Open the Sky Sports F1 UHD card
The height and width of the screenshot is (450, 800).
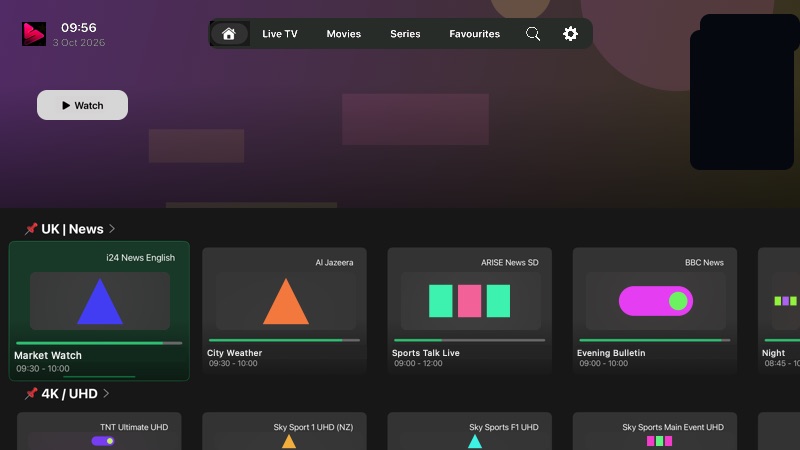click(469, 431)
